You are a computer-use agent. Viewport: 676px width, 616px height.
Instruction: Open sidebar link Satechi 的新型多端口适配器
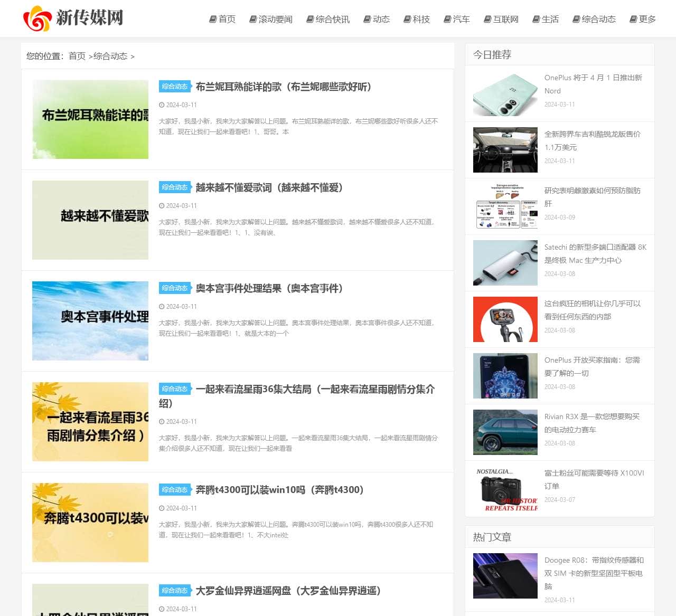pos(595,254)
